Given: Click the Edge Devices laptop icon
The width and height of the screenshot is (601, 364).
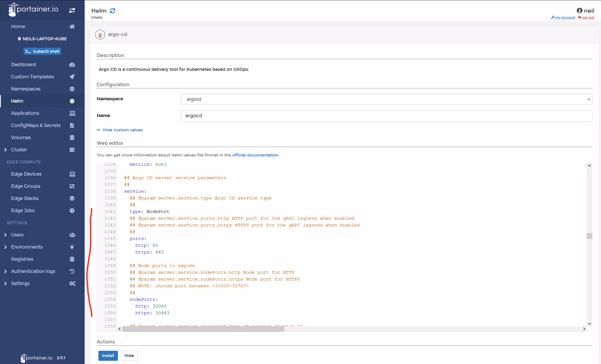Looking at the screenshot, I should pyautogui.click(x=72, y=174).
